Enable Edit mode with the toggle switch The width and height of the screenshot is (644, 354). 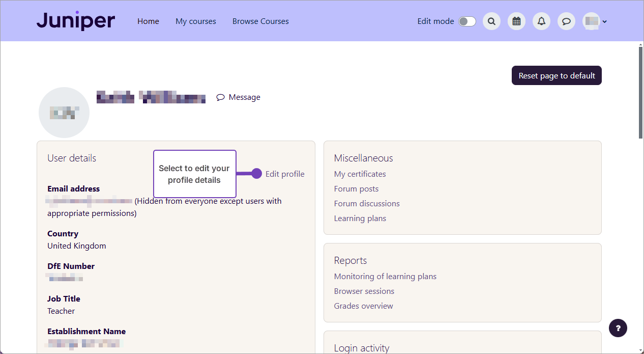466,21
